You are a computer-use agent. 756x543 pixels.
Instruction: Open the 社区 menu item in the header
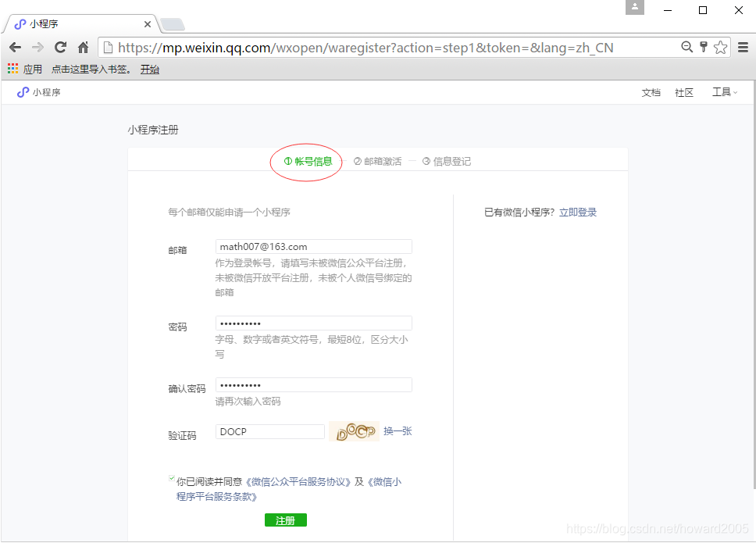click(x=683, y=91)
